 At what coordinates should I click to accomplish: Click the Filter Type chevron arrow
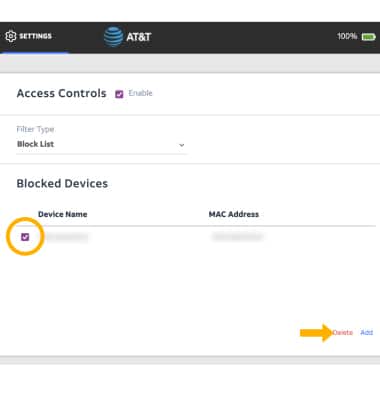182,145
